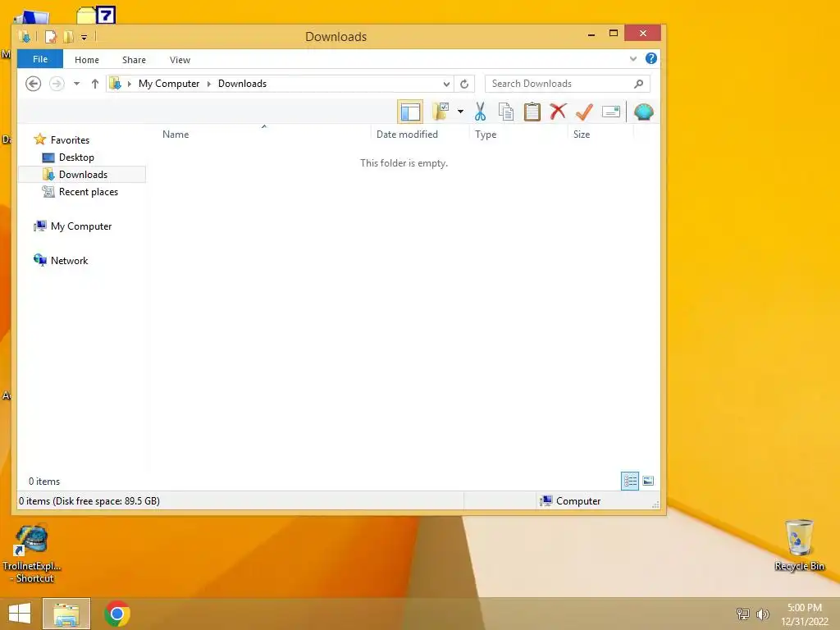Click the File Explorer taskbar button
The image size is (840, 630).
pos(66,614)
